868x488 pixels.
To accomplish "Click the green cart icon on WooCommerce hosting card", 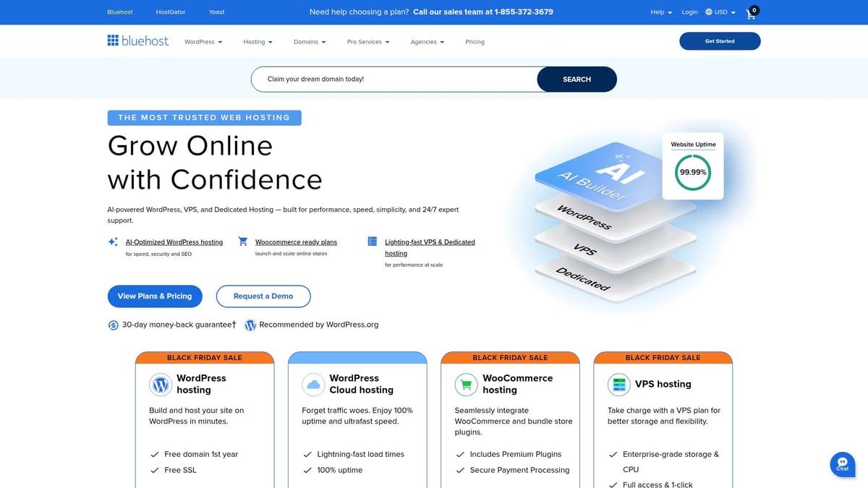I will tap(466, 384).
